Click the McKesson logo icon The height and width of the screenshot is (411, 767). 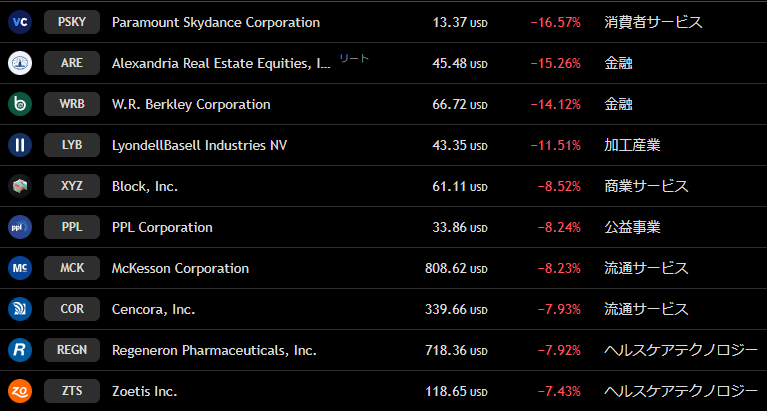(20, 268)
